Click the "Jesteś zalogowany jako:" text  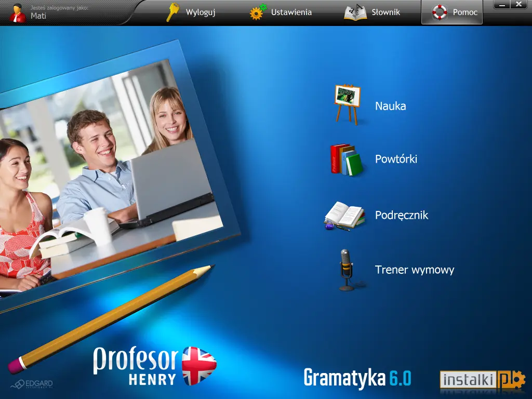tap(59, 7)
